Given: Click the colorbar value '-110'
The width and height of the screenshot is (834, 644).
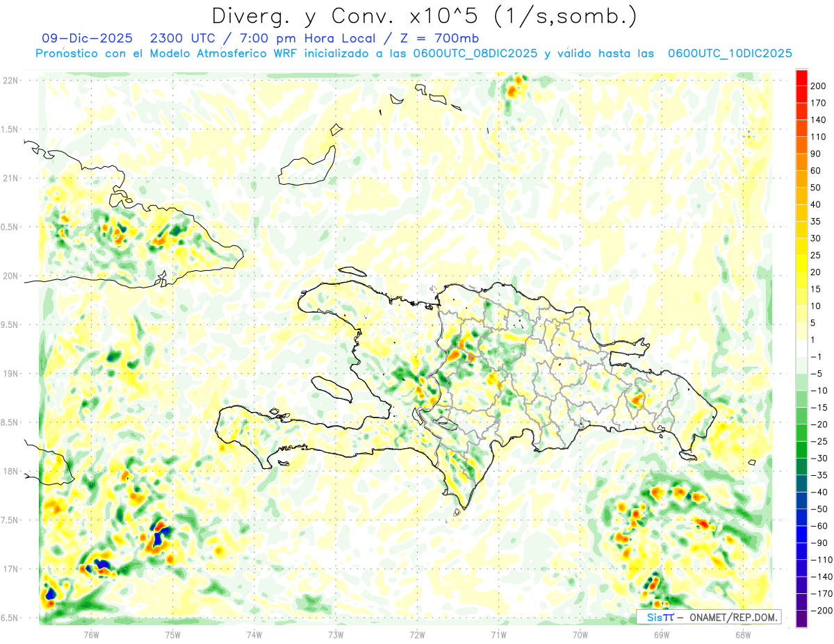Looking at the screenshot, I should (821, 559).
